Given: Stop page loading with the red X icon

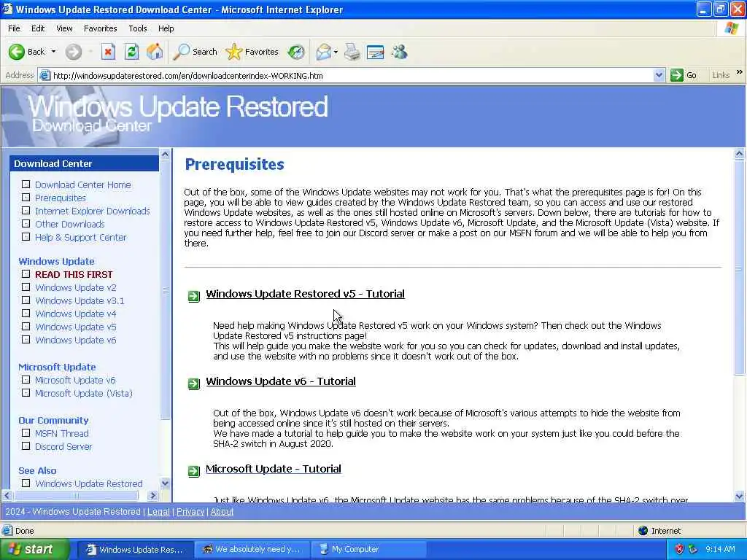Looking at the screenshot, I should (108, 52).
